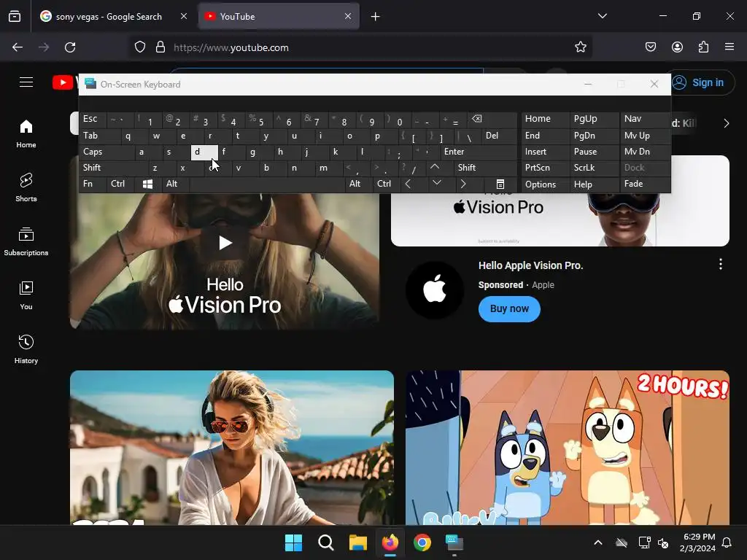Open the Firefox View icon

click(x=15, y=17)
